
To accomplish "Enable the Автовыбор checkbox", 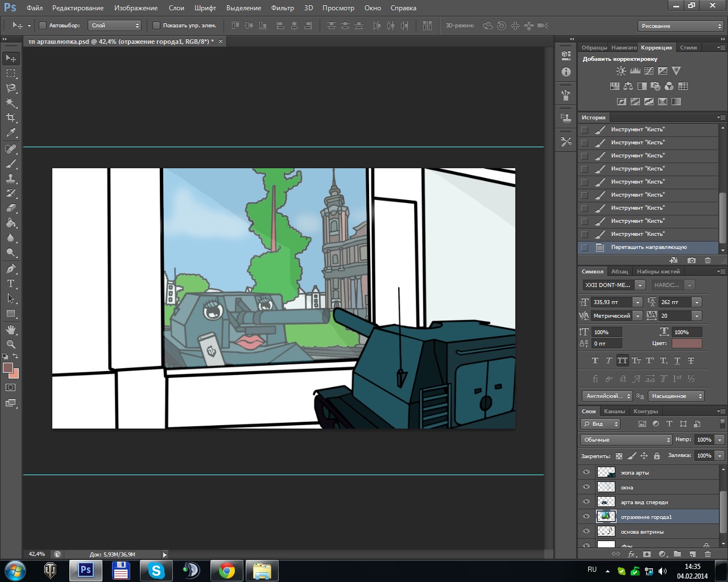I will [43, 26].
